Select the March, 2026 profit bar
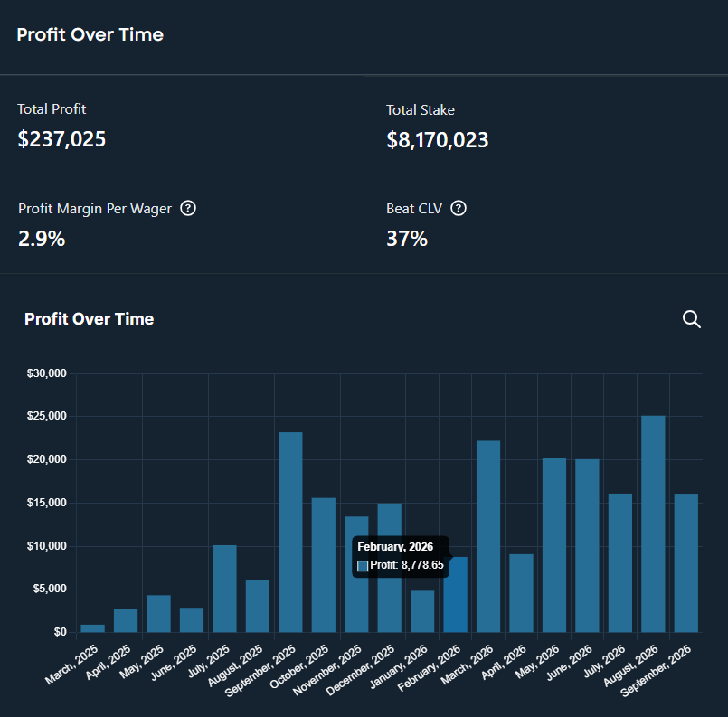The image size is (728, 717). tap(488, 536)
